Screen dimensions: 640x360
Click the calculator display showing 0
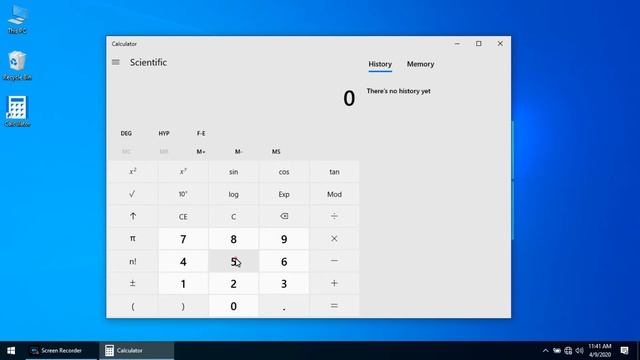coord(349,98)
